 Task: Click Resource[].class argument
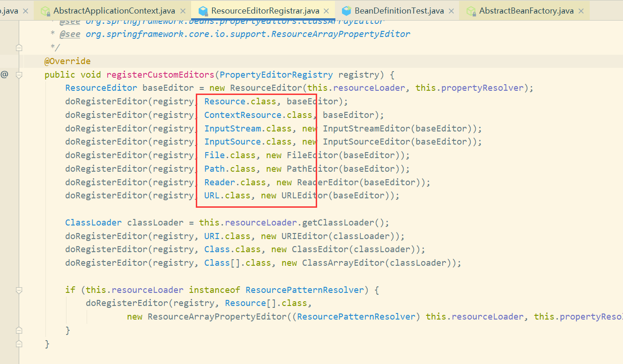(266, 303)
